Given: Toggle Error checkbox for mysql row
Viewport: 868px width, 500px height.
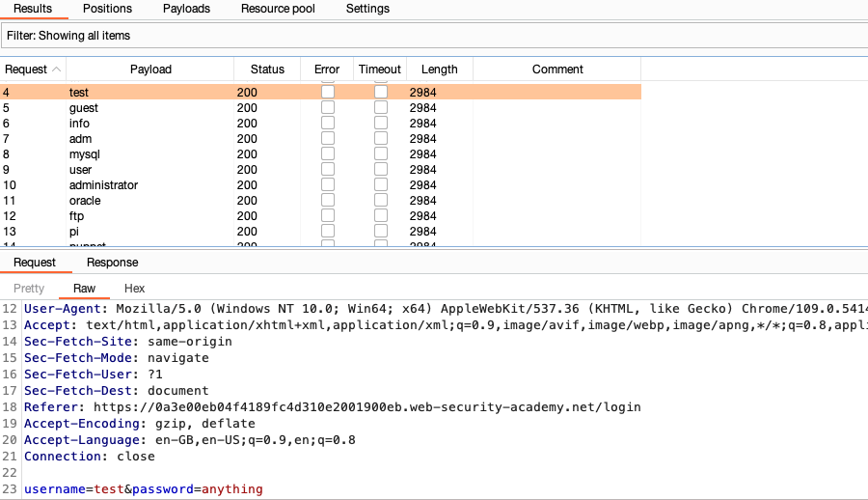Looking at the screenshot, I should click(328, 154).
